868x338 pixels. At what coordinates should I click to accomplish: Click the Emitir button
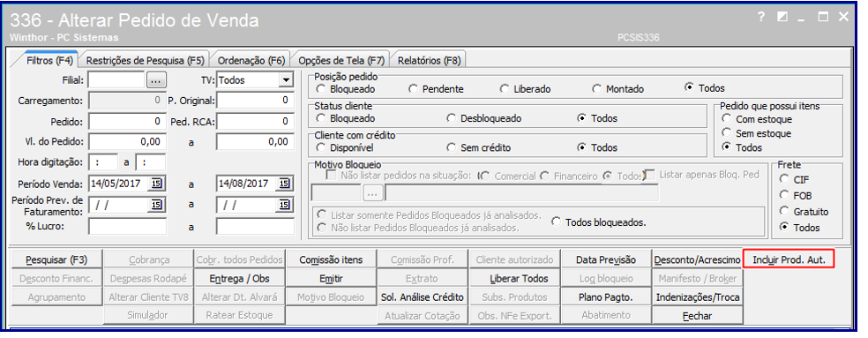tap(331, 279)
